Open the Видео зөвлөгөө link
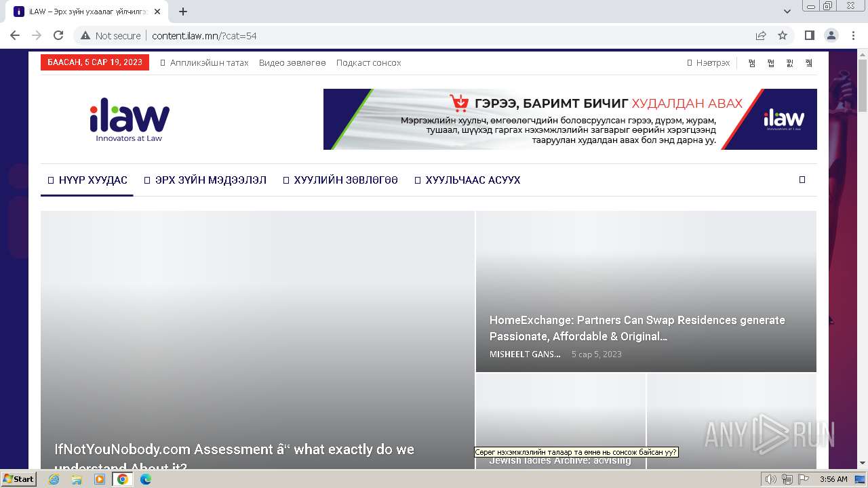Viewport: 868px width, 488px height. coord(292,62)
